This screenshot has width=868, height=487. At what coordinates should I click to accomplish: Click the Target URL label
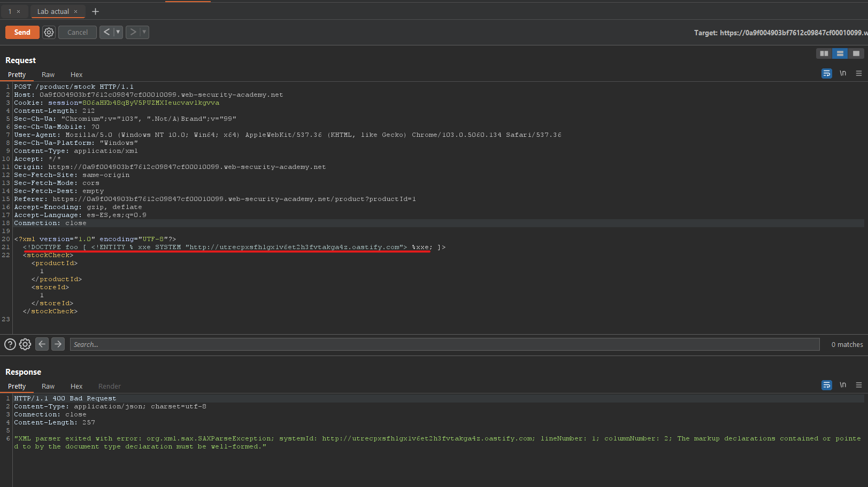[x=780, y=33]
